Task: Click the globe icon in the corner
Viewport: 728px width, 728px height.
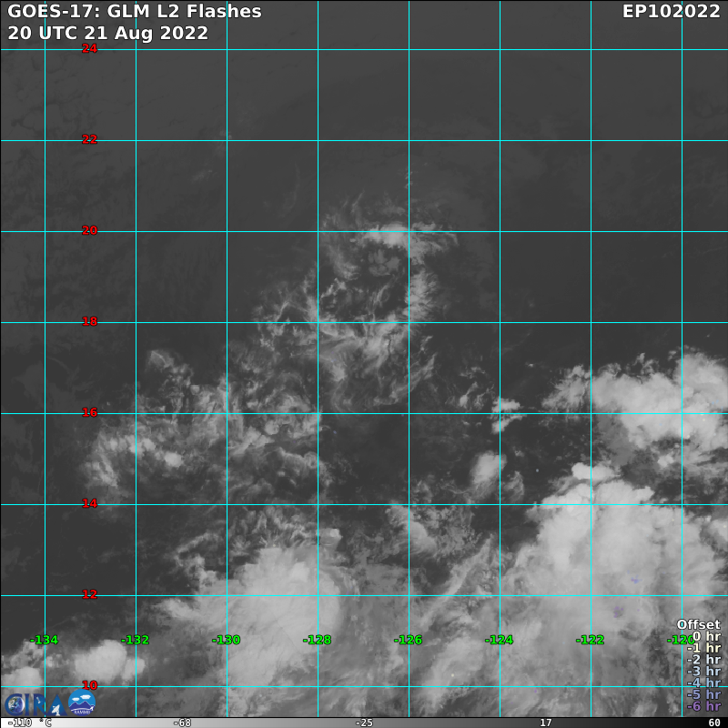Action: coord(14,705)
